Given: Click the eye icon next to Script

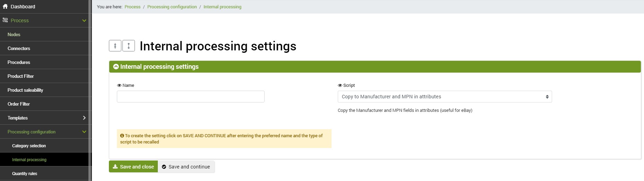Looking at the screenshot, I should coord(340,85).
